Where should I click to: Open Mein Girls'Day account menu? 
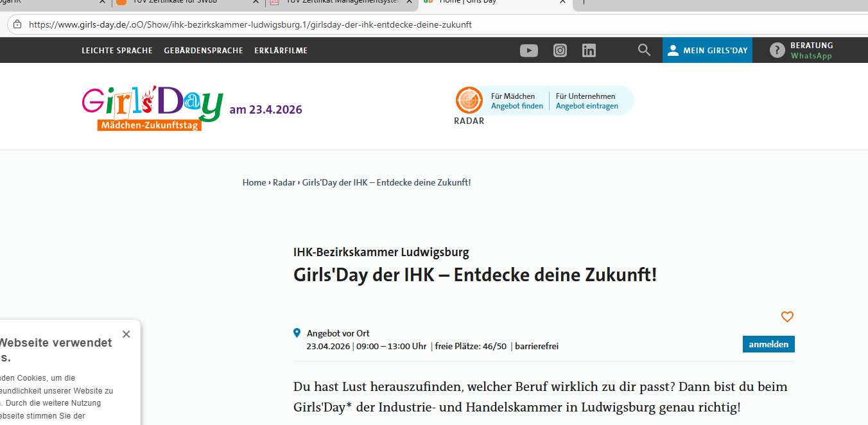(x=707, y=50)
